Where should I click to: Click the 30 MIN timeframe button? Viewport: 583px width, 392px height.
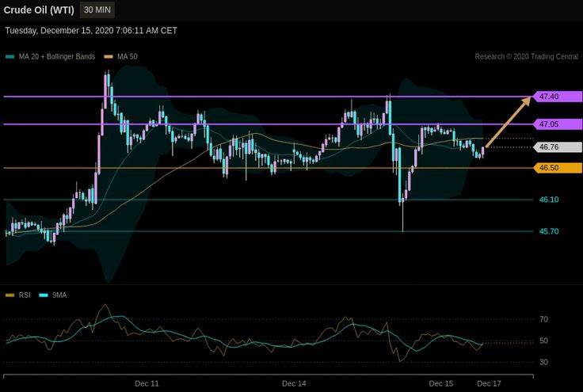[97, 10]
